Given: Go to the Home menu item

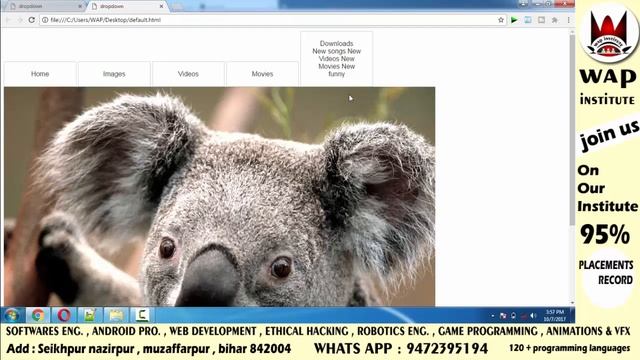Looking at the screenshot, I should point(40,74).
